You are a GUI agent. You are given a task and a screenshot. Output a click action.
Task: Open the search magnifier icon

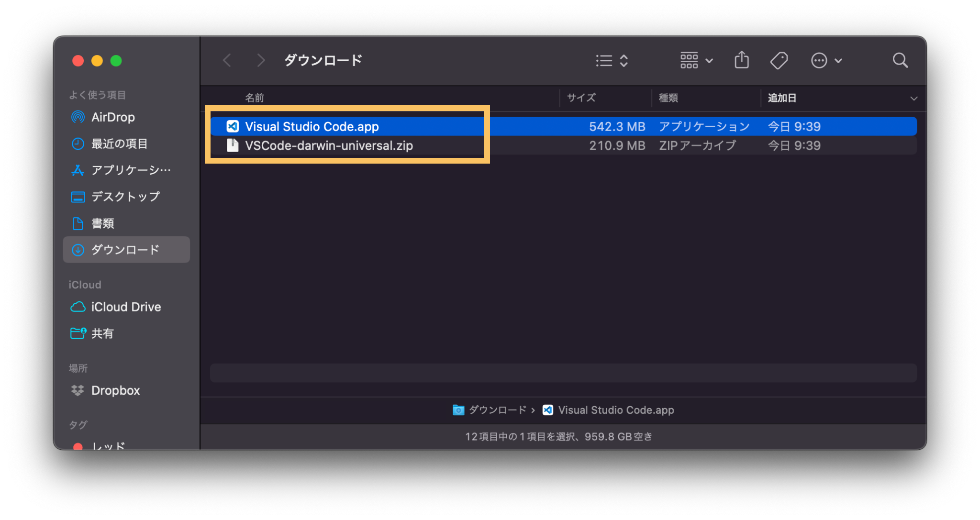(x=900, y=61)
